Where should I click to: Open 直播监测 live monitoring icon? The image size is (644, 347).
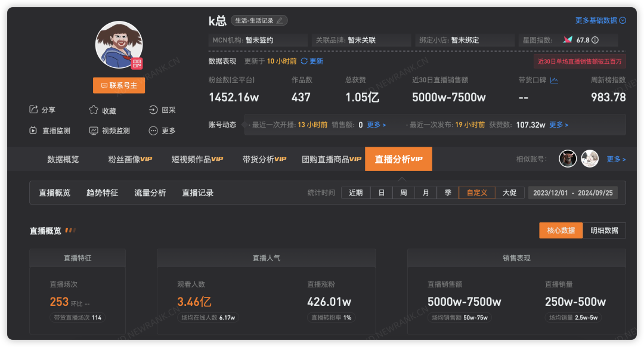[x=33, y=131]
